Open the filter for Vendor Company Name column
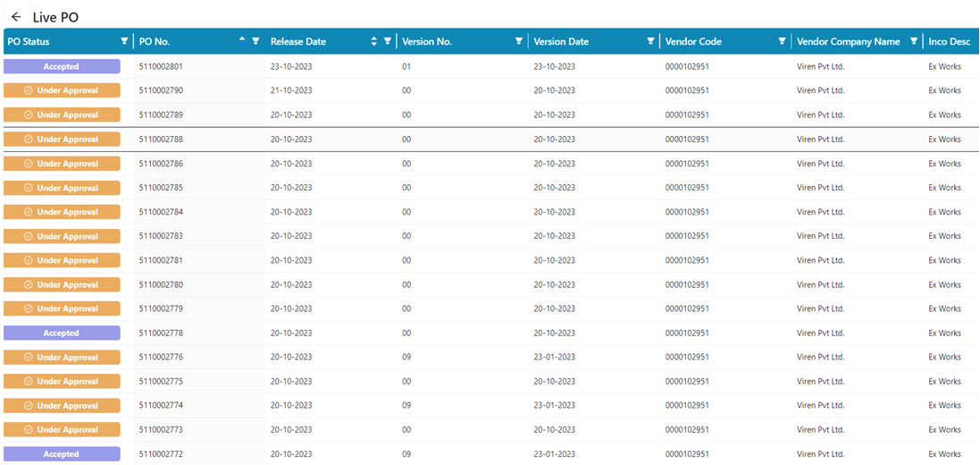The height and width of the screenshot is (465, 980). 914,41
